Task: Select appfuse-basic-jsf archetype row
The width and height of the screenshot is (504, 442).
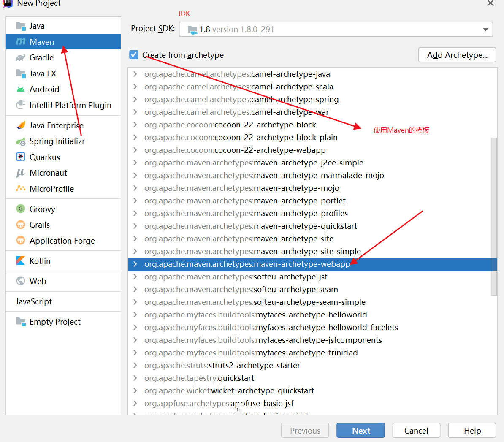Action: coord(313,404)
